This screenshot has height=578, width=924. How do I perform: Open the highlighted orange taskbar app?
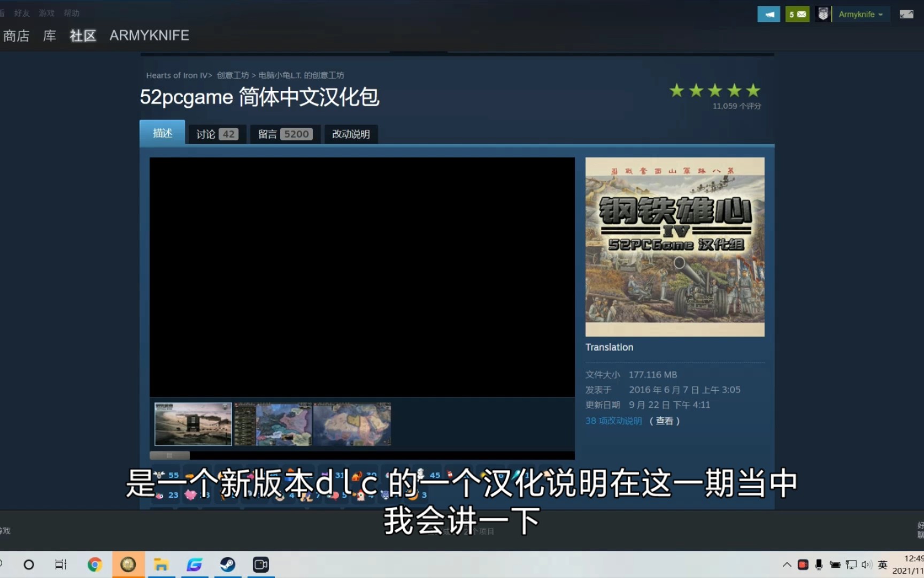[x=128, y=565]
